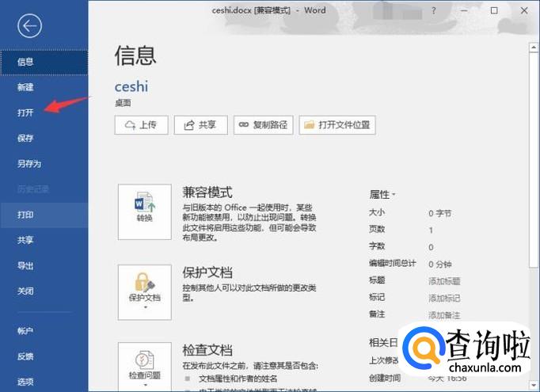Click the 添加备注 field
The image size is (540, 392).
click(444, 315)
